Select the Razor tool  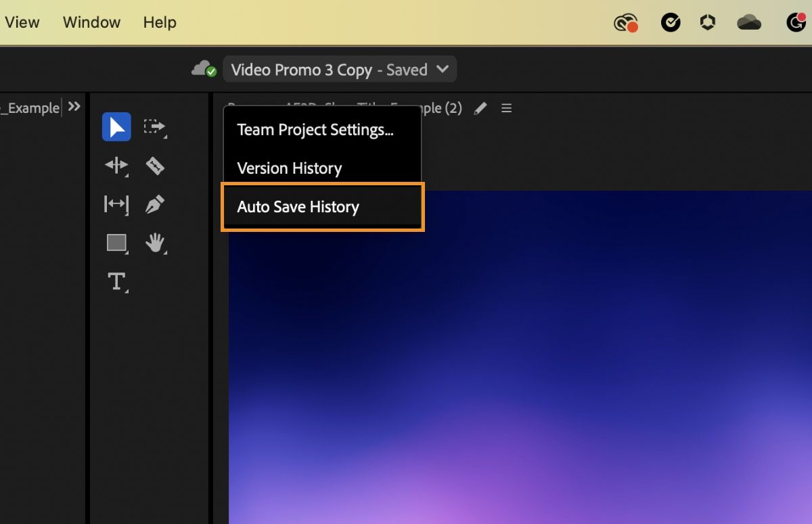tap(155, 166)
